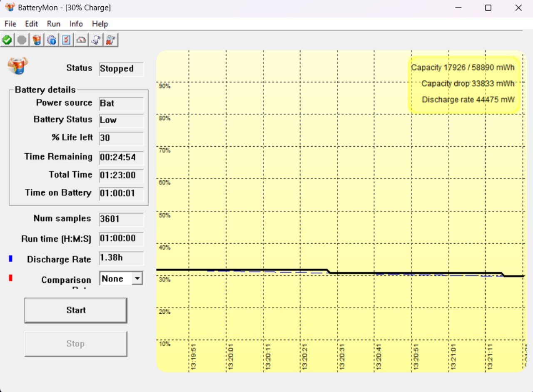Close the BatteryMon window
Viewport: 533px width, 392px height.
(518, 8)
